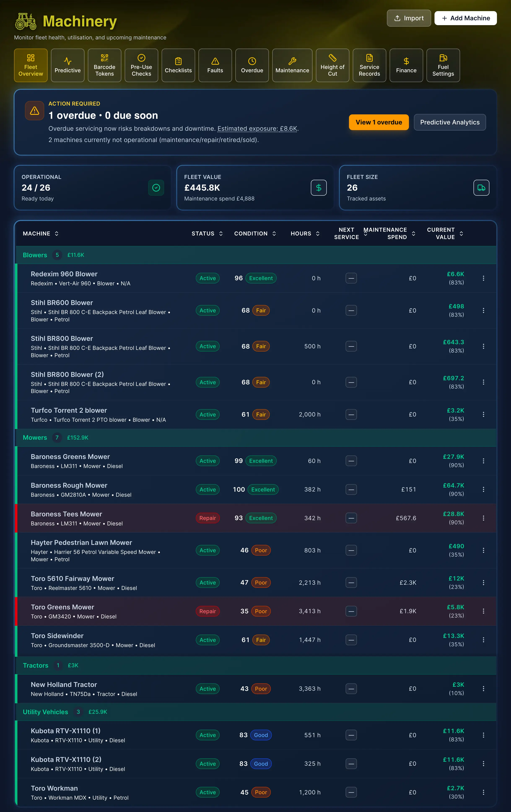Open three-dot menu for Baroness Tees Mower

pos(483,518)
